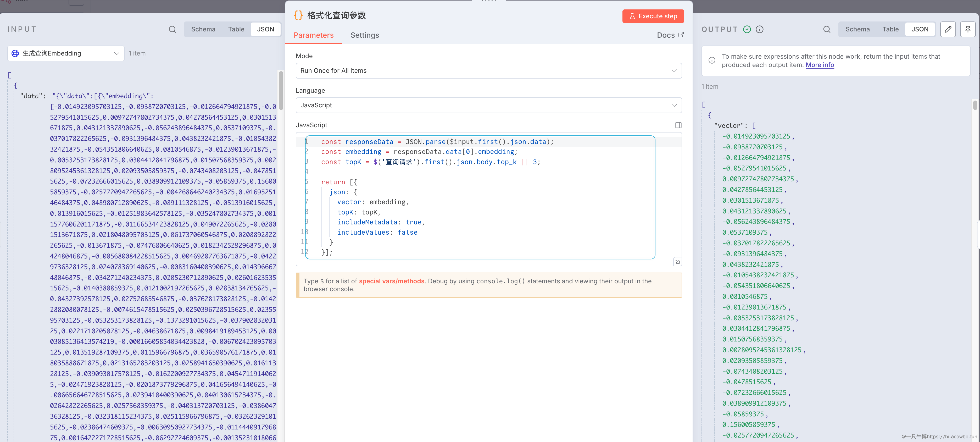
Task: Switch OUTPUT view to Table
Action: pyautogui.click(x=890, y=29)
